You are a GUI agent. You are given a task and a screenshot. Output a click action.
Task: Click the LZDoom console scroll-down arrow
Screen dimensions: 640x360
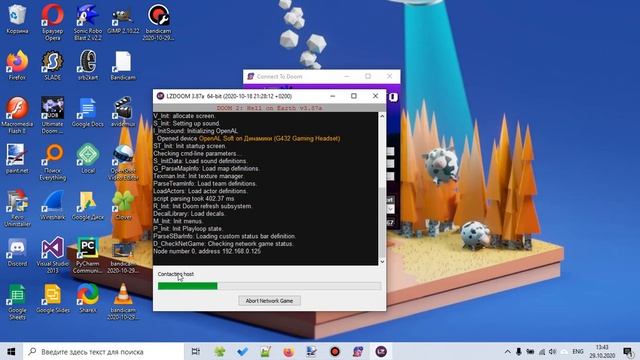[x=382, y=262]
